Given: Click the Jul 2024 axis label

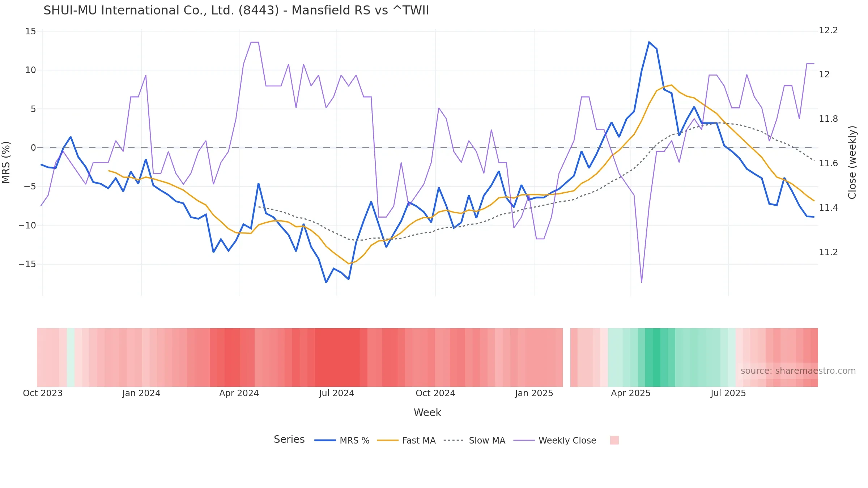Looking at the screenshot, I should coord(336,393).
